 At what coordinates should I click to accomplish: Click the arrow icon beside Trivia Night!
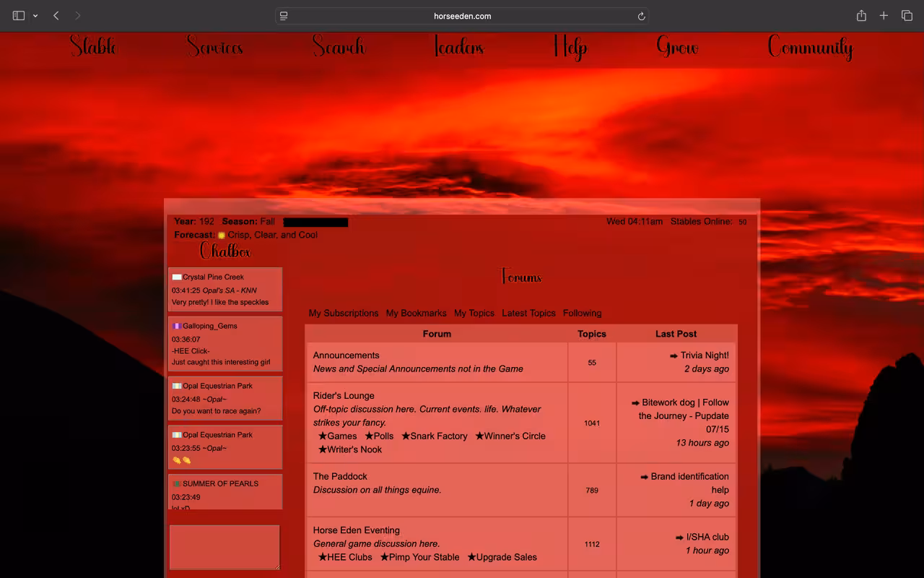click(x=674, y=356)
